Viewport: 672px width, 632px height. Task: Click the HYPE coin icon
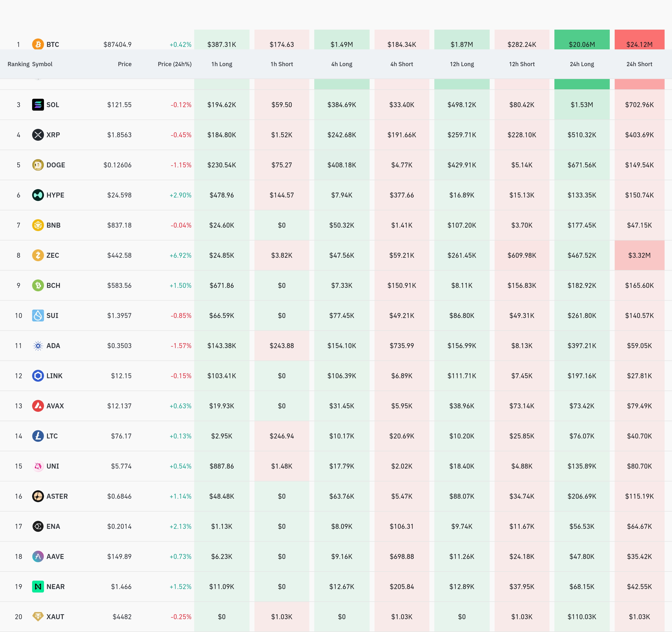(38, 195)
